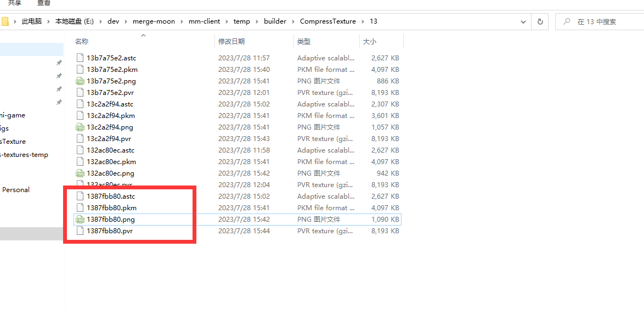Open the 共享 ribbon tab
644x309 pixels.
click(15, 3)
